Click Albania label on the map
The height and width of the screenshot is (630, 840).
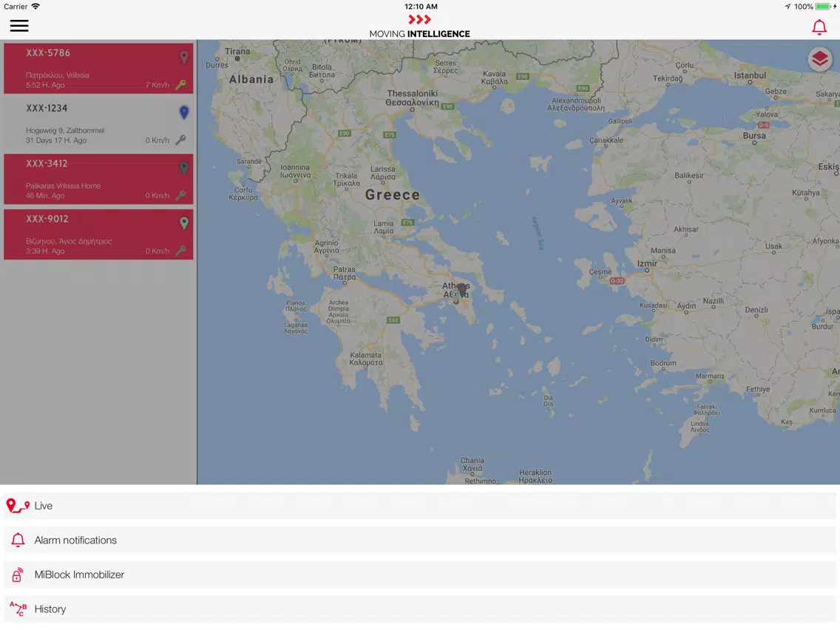click(x=251, y=79)
